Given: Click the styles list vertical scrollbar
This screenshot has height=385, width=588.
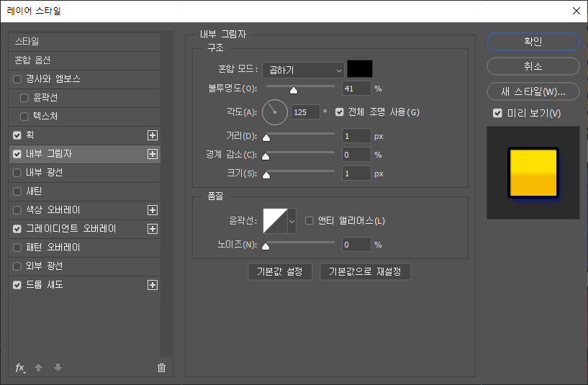Looking at the screenshot, I should (166, 194).
